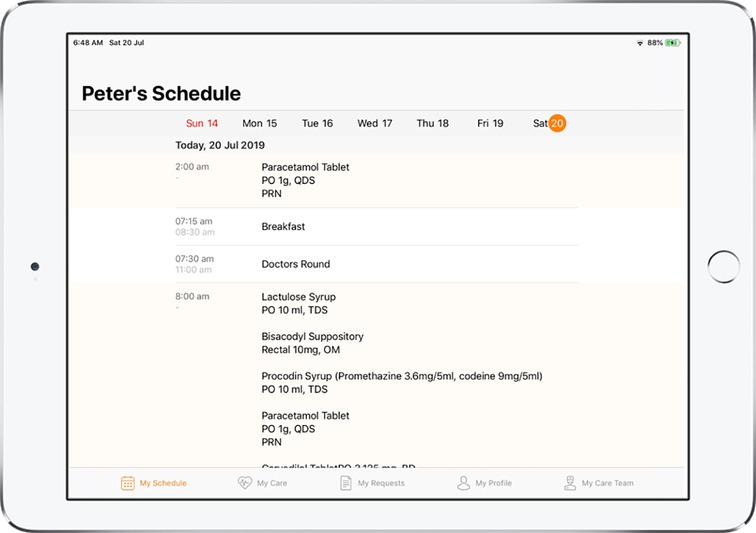Open the My Care Team nurse icon
Image resolution: width=756 pixels, height=533 pixels.
pyautogui.click(x=570, y=483)
